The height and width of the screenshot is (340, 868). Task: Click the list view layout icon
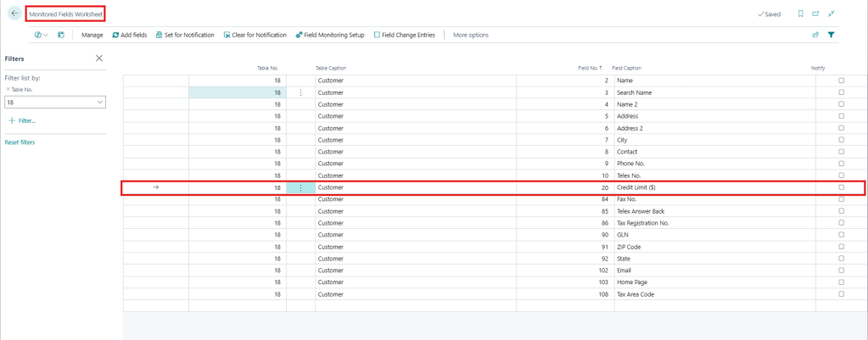(x=61, y=35)
